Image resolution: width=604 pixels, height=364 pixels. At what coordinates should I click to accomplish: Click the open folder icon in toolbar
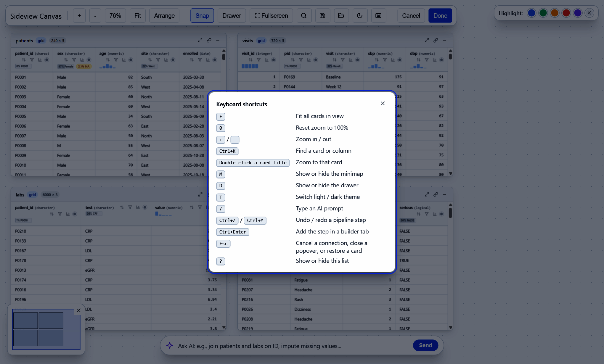(x=341, y=16)
